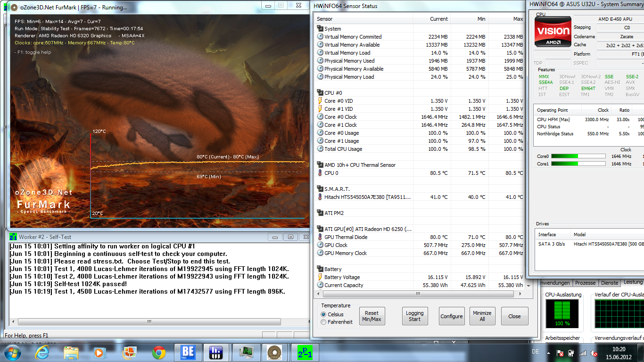Open Windows Media Player from the taskbar
The width and height of the screenshot is (644, 362).
pyautogui.click(x=100, y=352)
